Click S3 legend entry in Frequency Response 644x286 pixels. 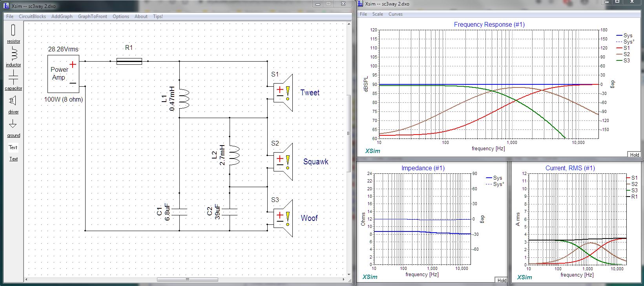coord(623,60)
